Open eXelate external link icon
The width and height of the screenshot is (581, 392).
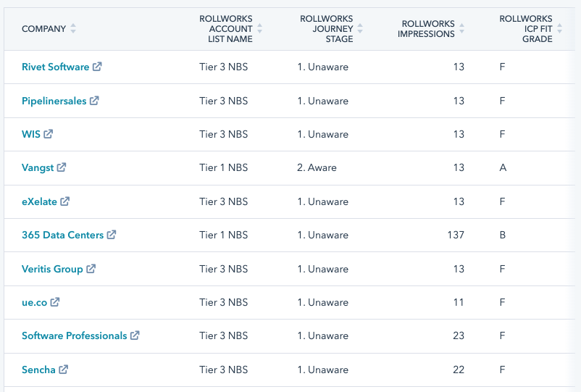tap(65, 201)
